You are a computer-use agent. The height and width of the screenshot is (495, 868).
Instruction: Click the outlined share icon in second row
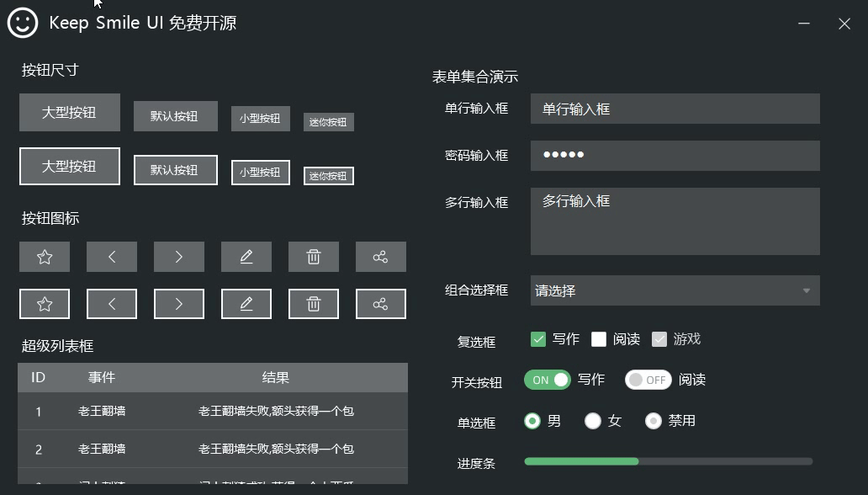pyautogui.click(x=380, y=303)
